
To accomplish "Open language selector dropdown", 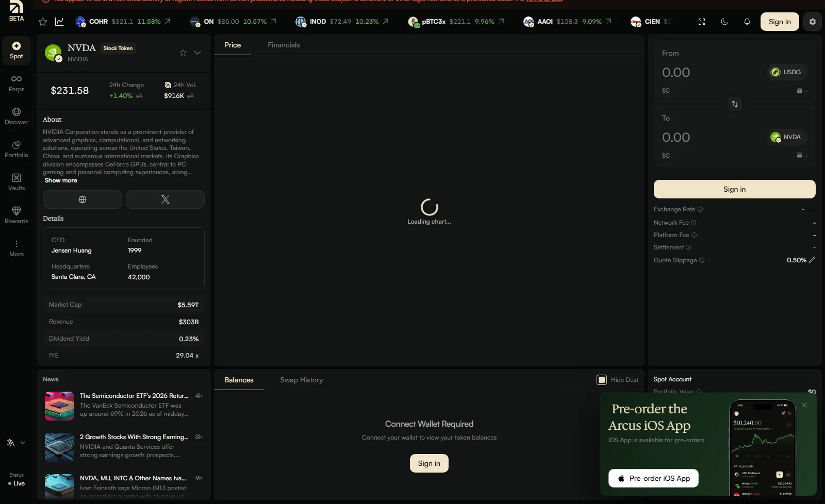I will click(x=16, y=443).
